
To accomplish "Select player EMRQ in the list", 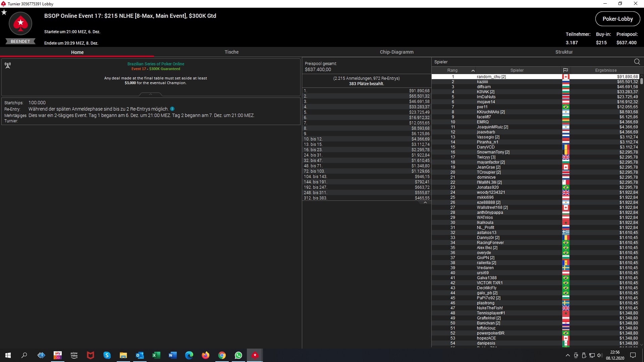I will click(x=535, y=122).
